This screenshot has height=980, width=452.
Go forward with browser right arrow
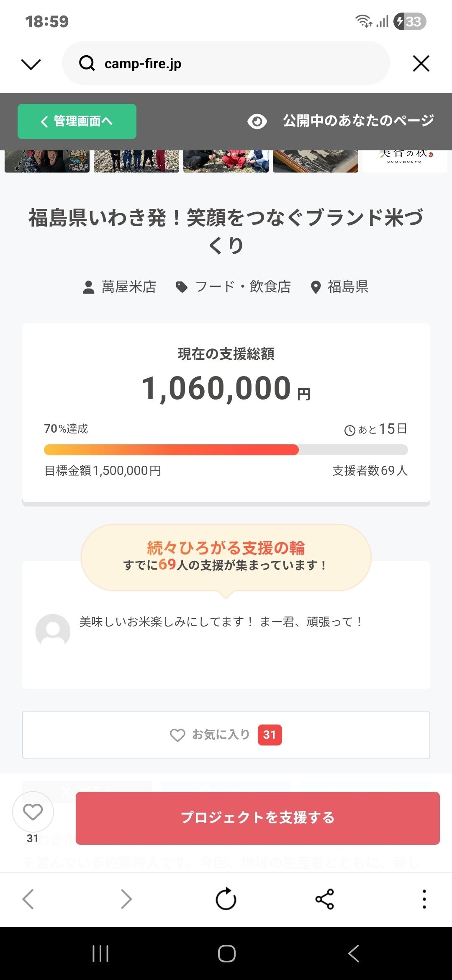[x=126, y=899]
